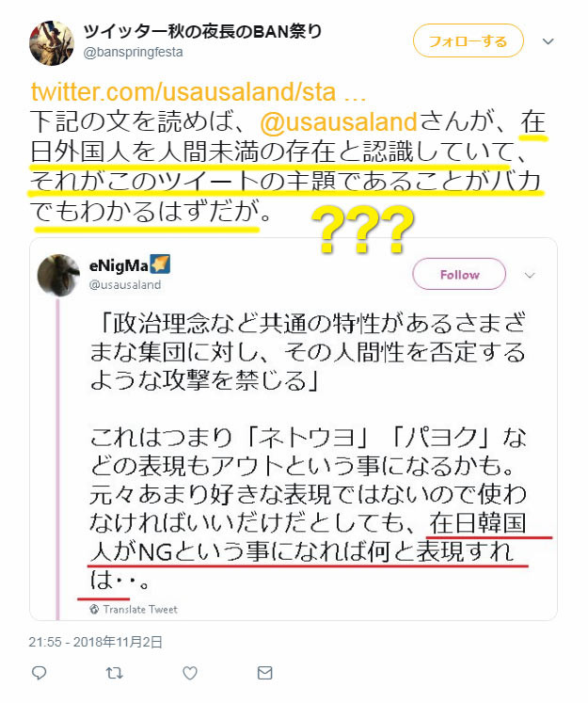Expand the chevron menu beside Follow
588x703 pixels.
(530, 275)
